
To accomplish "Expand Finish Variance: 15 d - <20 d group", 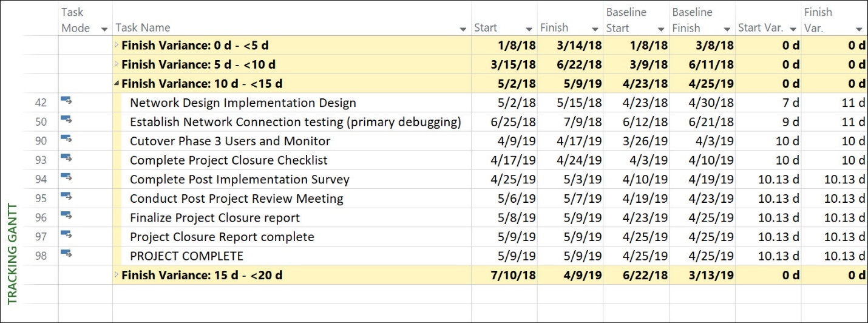I will pyautogui.click(x=117, y=275).
